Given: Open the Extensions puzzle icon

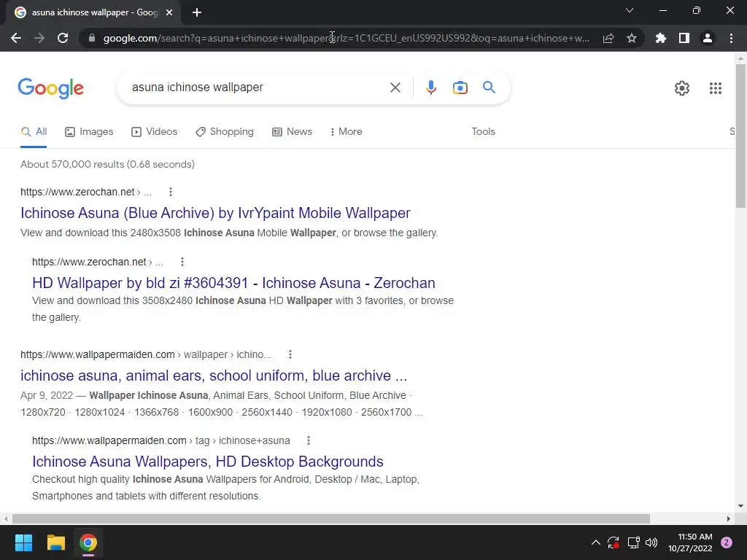Looking at the screenshot, I should coord(660,38).
